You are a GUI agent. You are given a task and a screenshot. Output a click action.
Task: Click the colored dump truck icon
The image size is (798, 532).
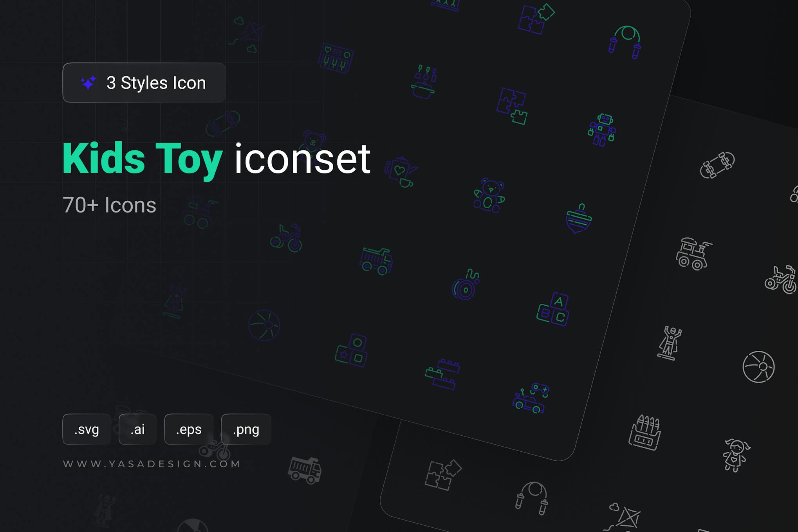point(376,261)
